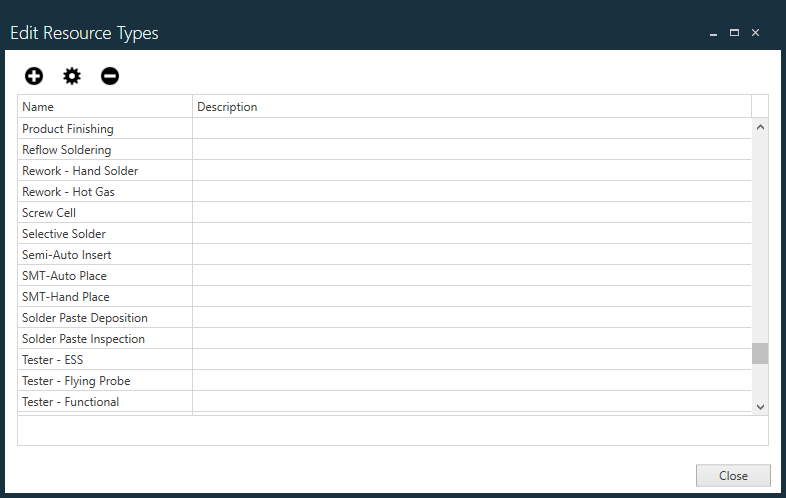Click the add resource type plus icon
This screenshot has width=786, height=498.
coord(34,76)
